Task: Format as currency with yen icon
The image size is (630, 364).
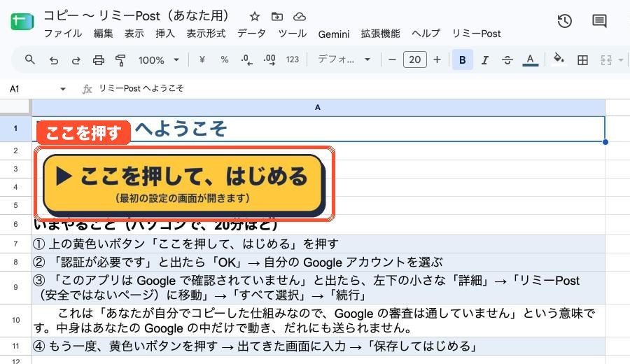Action: [202, 60]
